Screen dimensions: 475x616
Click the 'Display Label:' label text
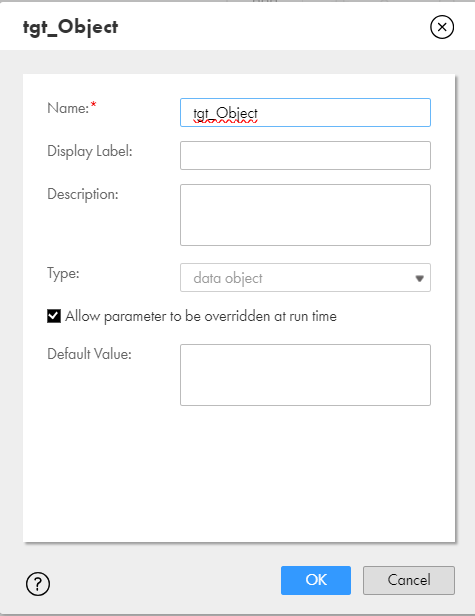click(x=90, y=151)
